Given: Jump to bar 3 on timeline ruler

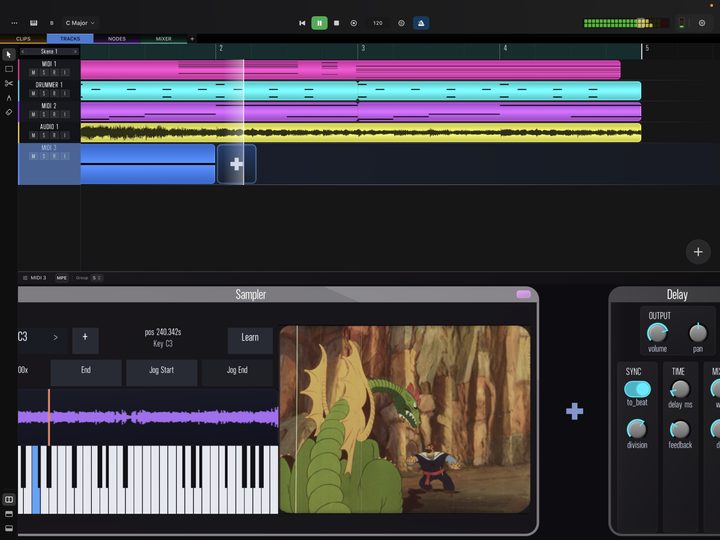Looking at the screenshot, I should pyautogui.click(x=363, y=48).
